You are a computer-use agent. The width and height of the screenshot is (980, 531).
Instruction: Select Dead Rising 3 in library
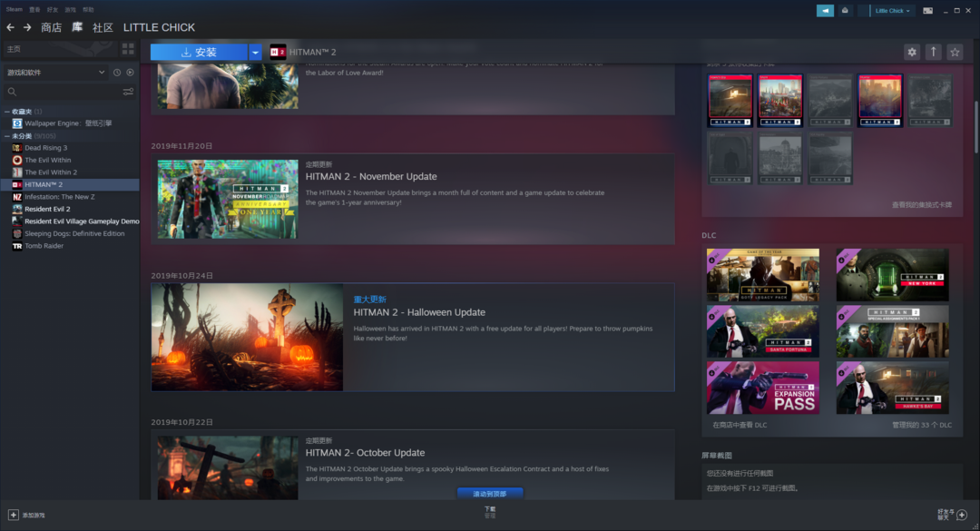coord(69,148)
